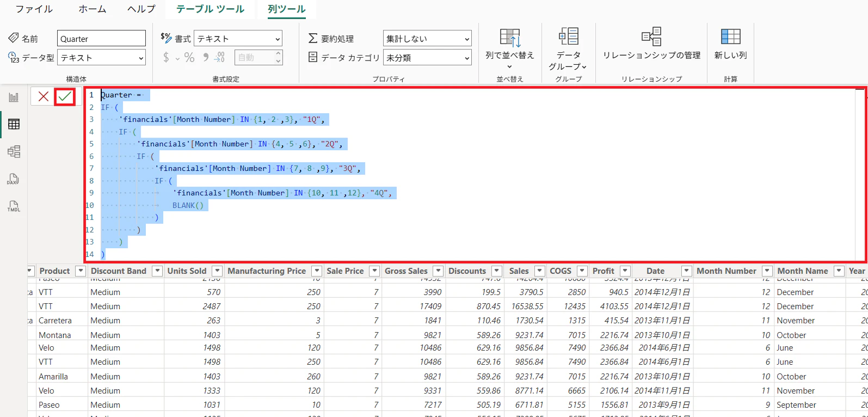Click the データ カテゴリ label icon
Viewport: 868px width, 417px height.
pyautogui.click(x=313, y=57)
